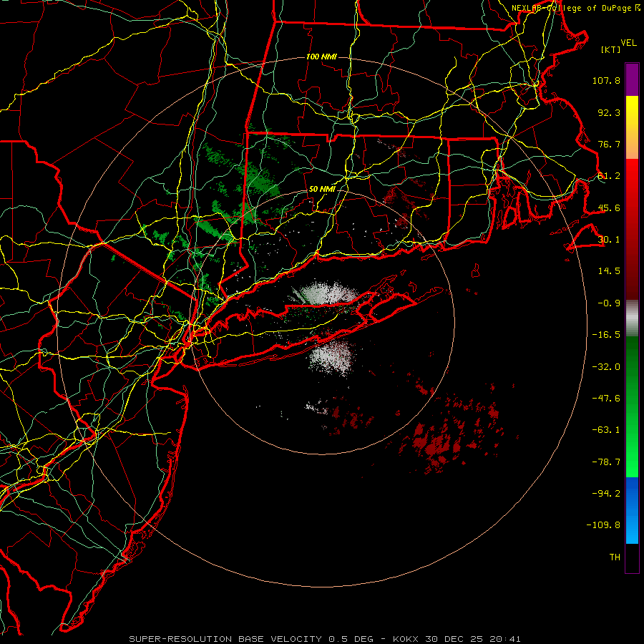Click the -63.1 velocity scale value
644x644 pixels.
[606, 430]
